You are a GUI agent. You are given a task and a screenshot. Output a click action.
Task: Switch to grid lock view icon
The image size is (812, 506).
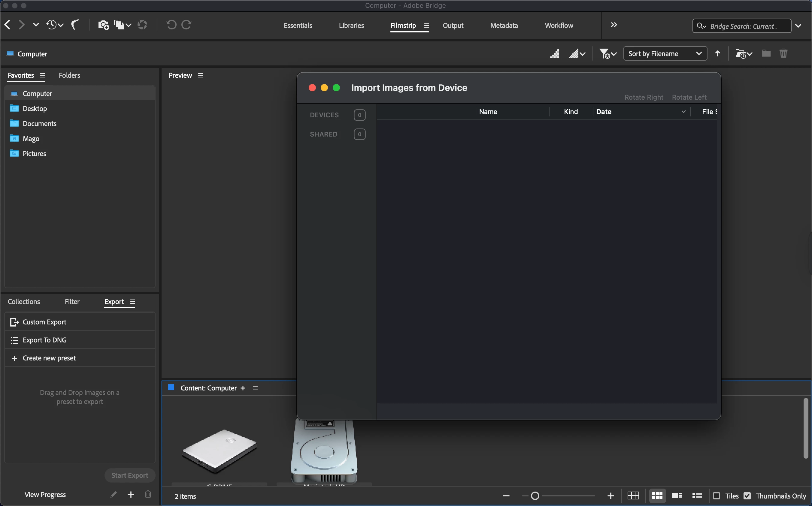pyautogui.click(x=633, y=495)
